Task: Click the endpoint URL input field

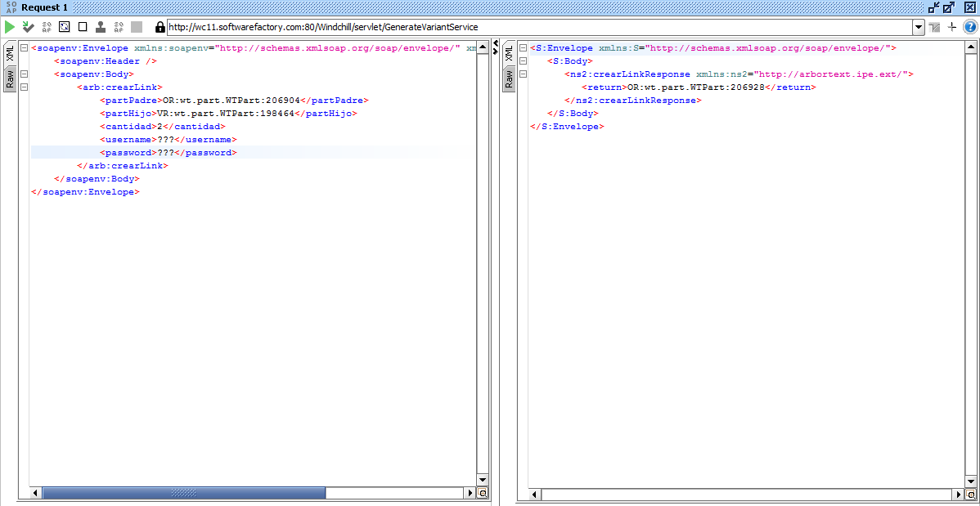Action: pos(539,28)
